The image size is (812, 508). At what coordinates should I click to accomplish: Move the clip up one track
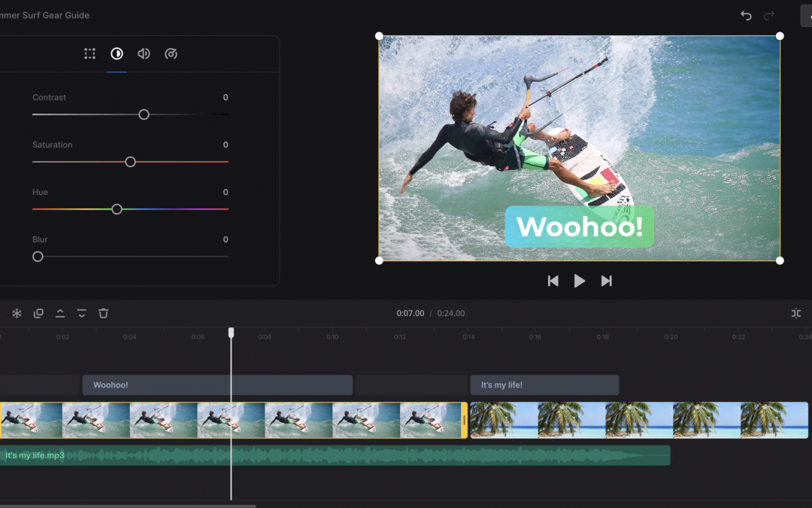(x=60, y=313)
